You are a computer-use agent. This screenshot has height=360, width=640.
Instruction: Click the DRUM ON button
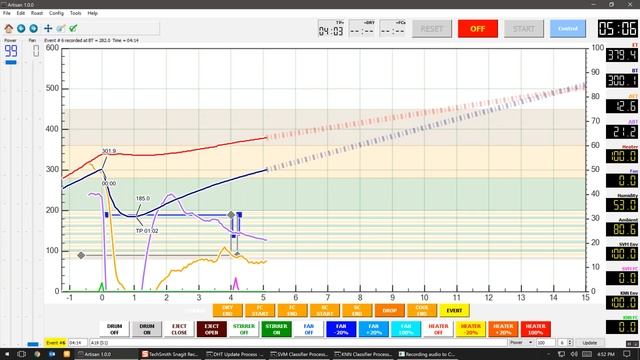coord(147,329)
